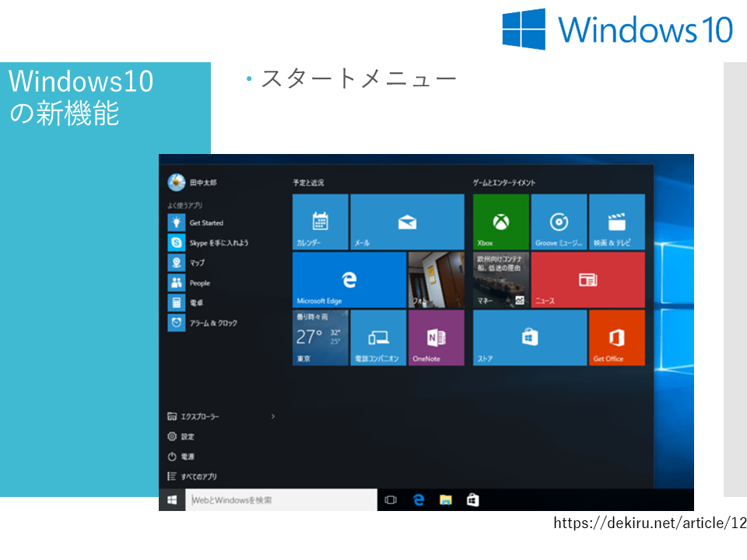
Task: Click the Windows Start button
Action: point(172,499)
